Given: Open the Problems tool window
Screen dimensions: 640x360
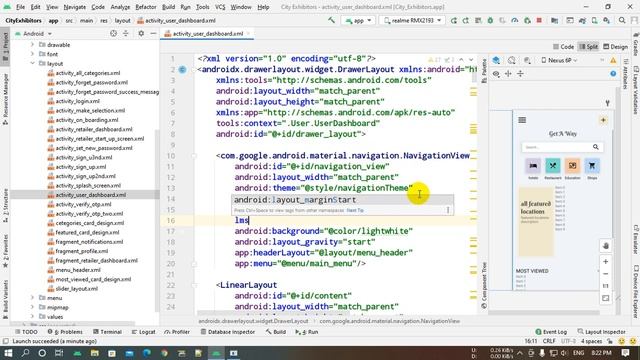Looking at the screenshot, I should 65,332.
